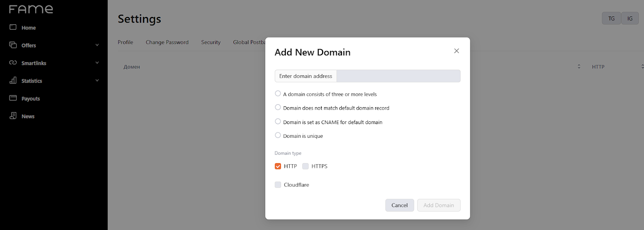Open the Profile tab

[126, 42]
